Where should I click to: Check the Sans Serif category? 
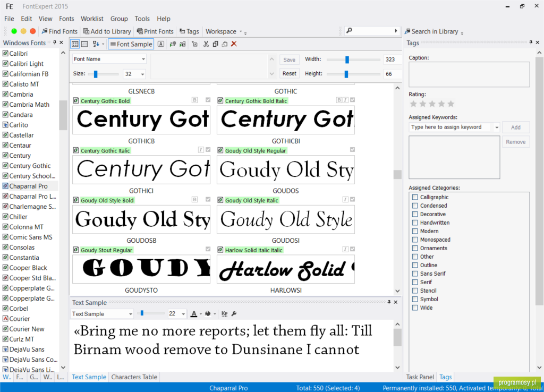415,274
